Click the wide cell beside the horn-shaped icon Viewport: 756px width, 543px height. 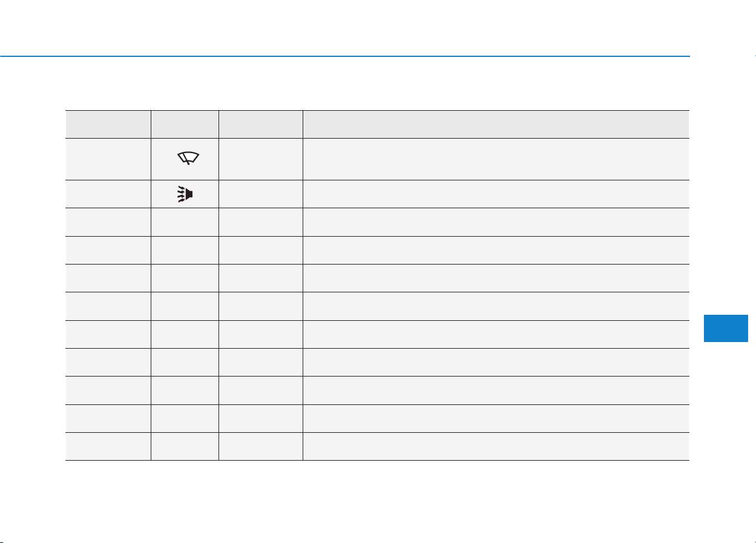point(496,194)
